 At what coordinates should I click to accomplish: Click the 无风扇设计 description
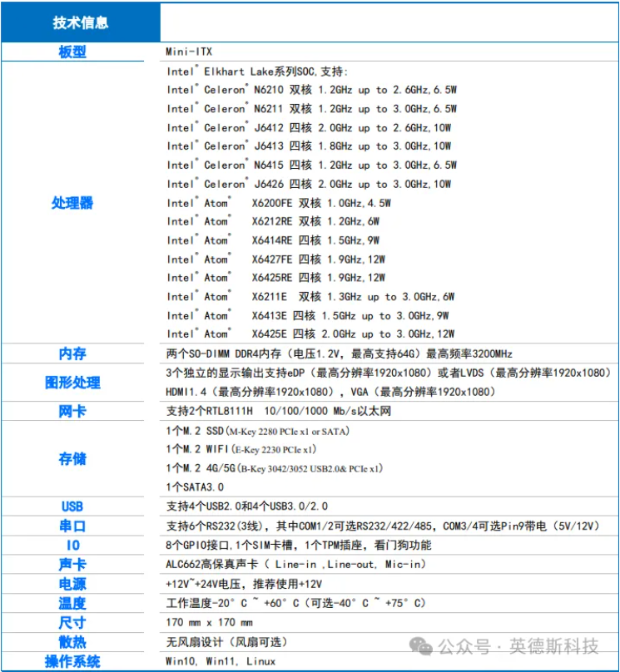[x=227, y=642]
